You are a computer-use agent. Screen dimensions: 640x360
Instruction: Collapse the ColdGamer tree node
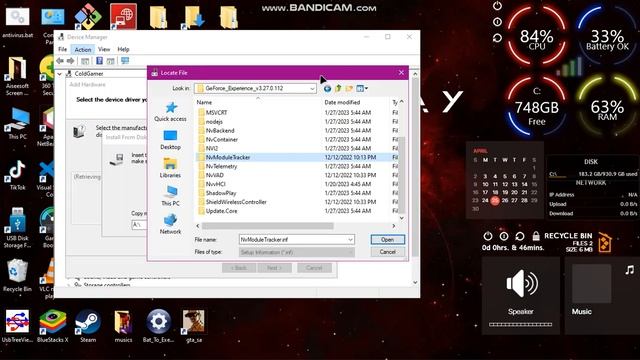point(60,74)
